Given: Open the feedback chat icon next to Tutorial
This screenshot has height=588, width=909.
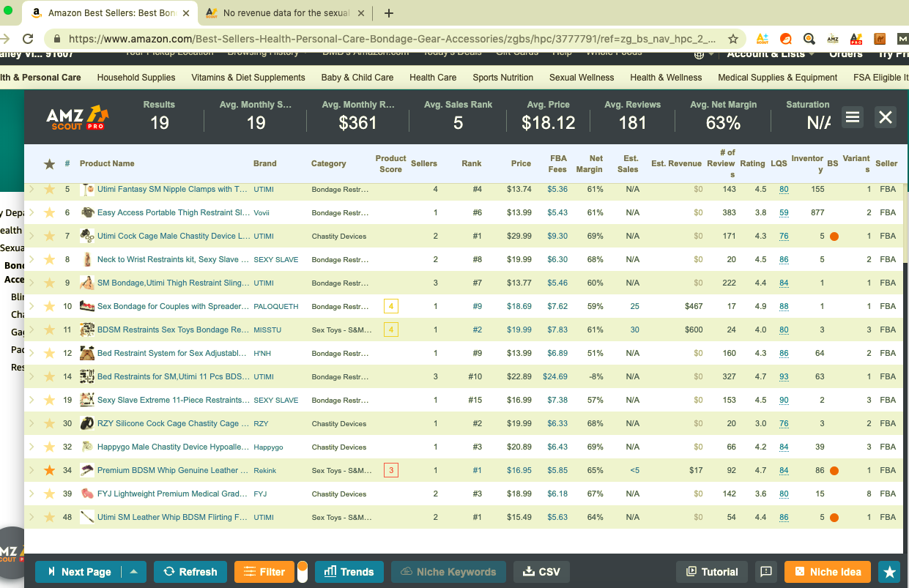Looking at the screenshot, I should tap(766, 572).
